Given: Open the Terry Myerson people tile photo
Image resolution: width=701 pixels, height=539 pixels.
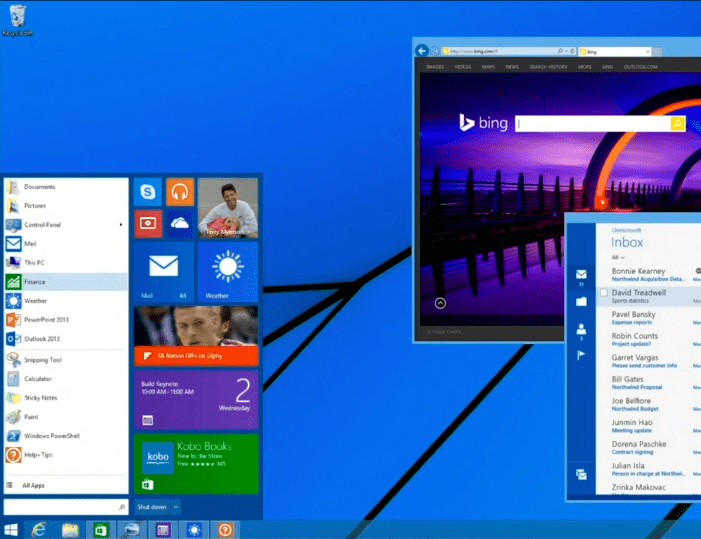Looking at the screenshot, I should tap(228, 208).
